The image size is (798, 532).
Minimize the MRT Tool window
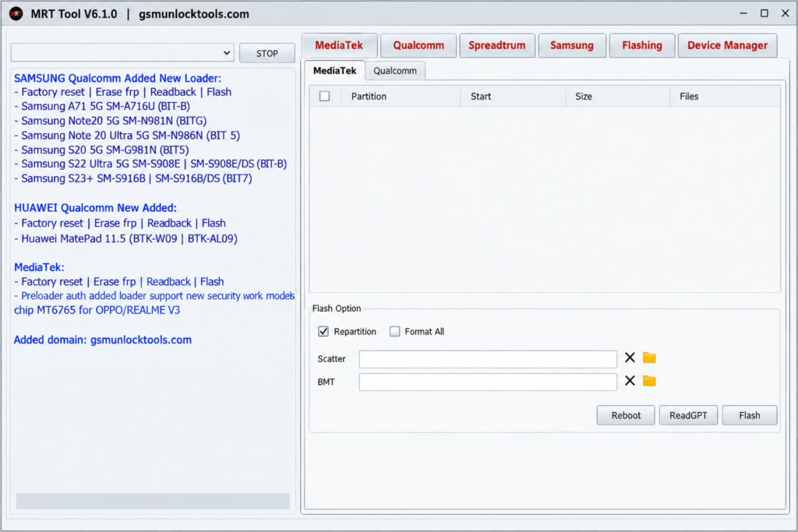coord(743,14)
